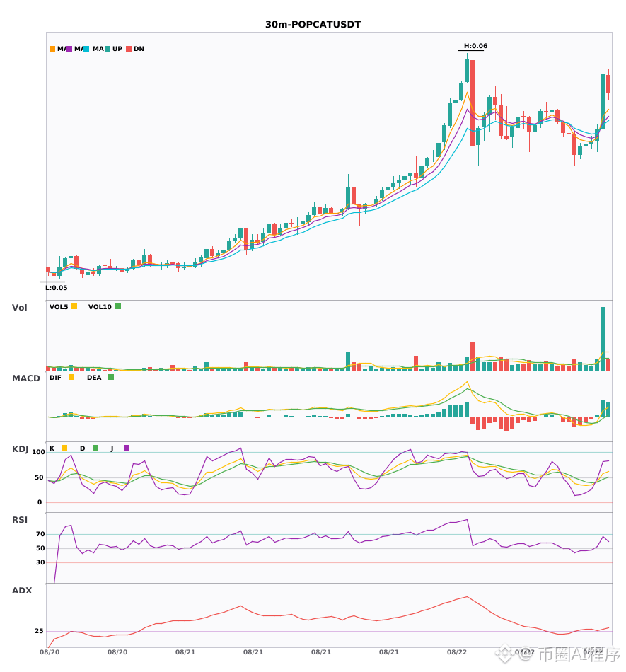Image resolution: width=626 pixels, height=672 pixels.
Task: Click the UP legend text
Action: pos(117,49)
